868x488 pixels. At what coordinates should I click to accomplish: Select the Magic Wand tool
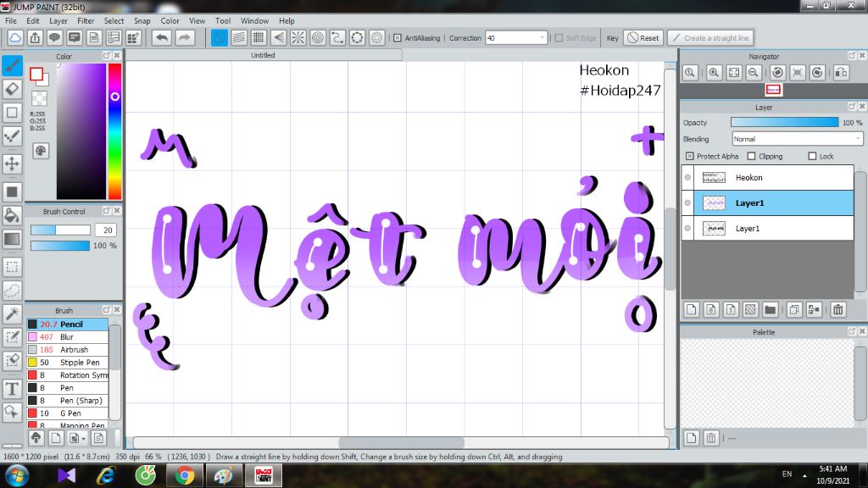(12, 313)
